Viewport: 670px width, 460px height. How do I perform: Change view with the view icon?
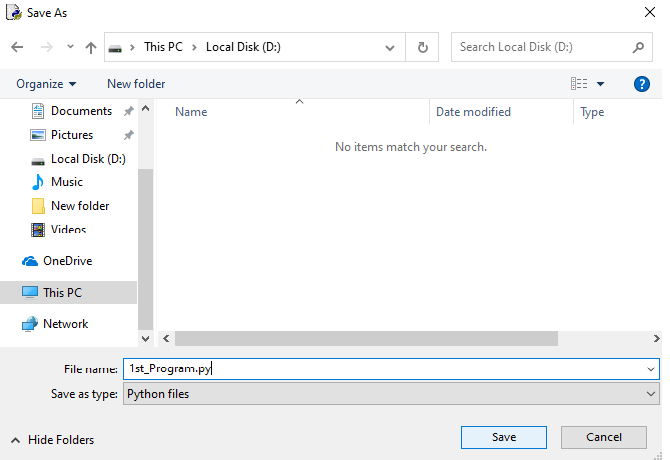point(579,84)
